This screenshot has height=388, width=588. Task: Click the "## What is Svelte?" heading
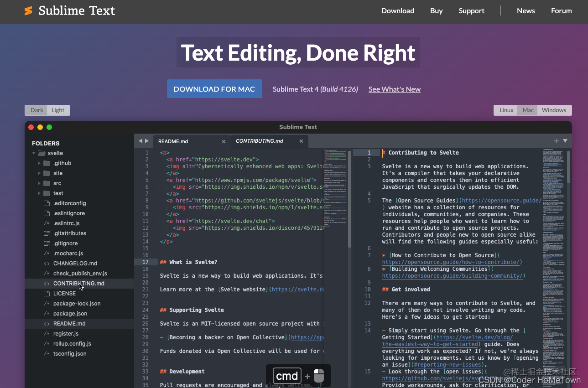[x=189, y=262]
